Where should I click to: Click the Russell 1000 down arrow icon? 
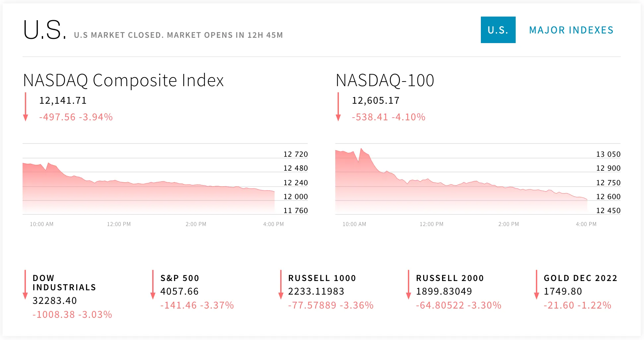[x=281, y=285]
